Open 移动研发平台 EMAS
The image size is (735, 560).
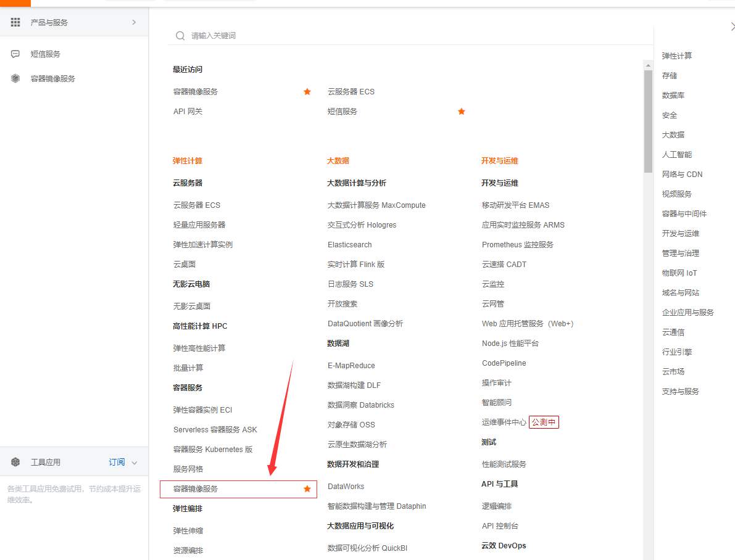click(515, 205)
